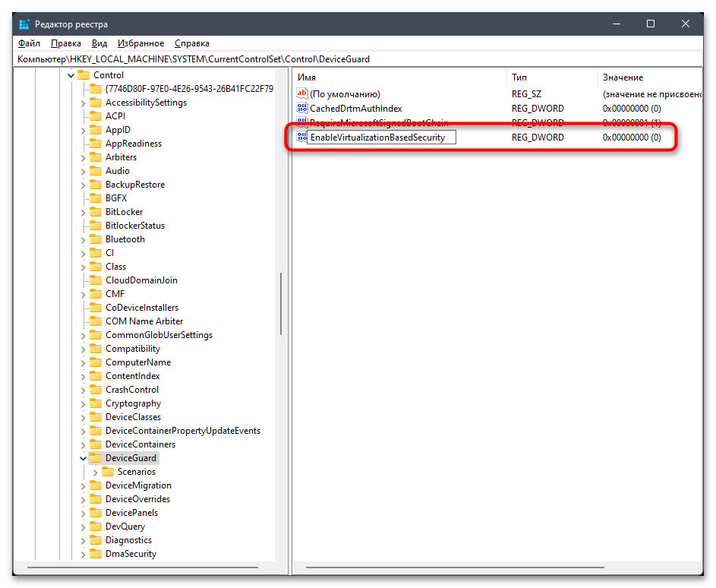
Task: Click the string value icon of (По умолчанию)
Action: (302, 93)
